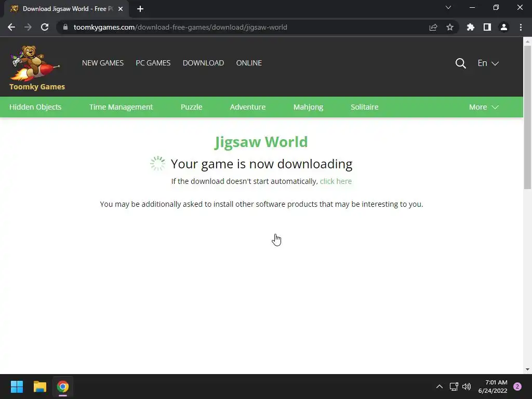Open the tab search chevron in title bar
532x399 pixels.
coord(448,7)
